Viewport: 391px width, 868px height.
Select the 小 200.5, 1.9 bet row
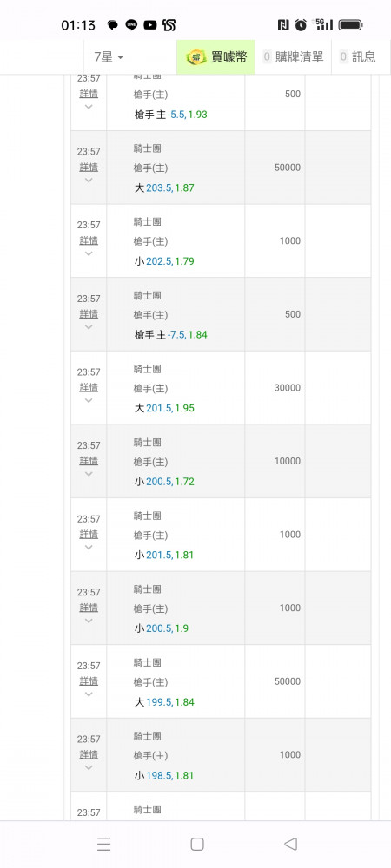pyautogui.click(x=221, y=608)
